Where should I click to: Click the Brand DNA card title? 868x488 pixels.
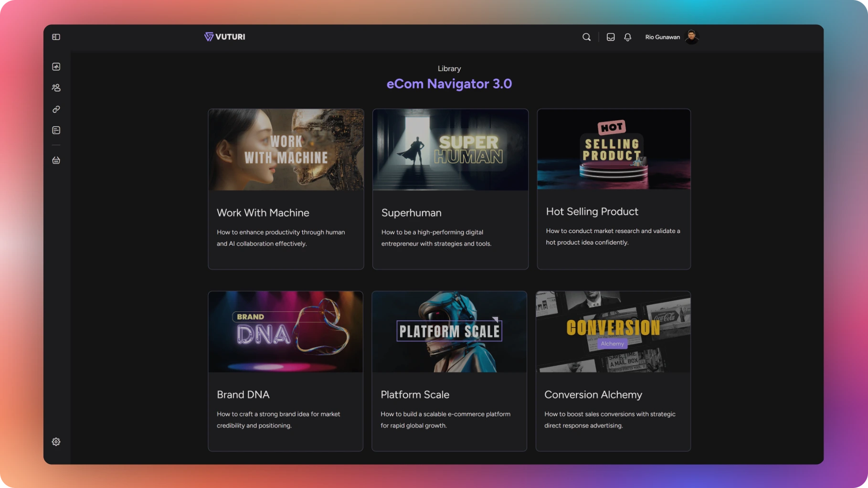(x=243, y=395)
